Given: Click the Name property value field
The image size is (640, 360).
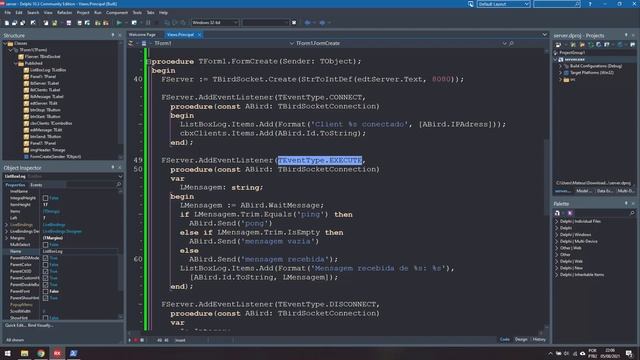Looking at the screenshot, I should tap(80, 251).
